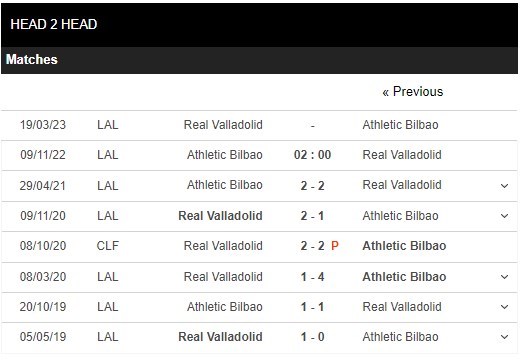
Task: Open the 2 - 1 score from 09/11/20
Action: point(312,216)
